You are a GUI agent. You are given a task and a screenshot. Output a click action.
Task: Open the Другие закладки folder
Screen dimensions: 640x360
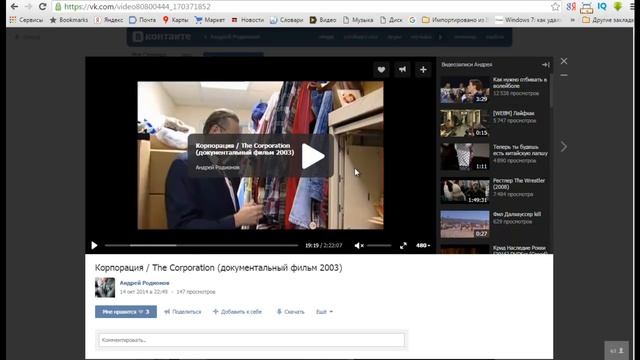pos(608,20)
